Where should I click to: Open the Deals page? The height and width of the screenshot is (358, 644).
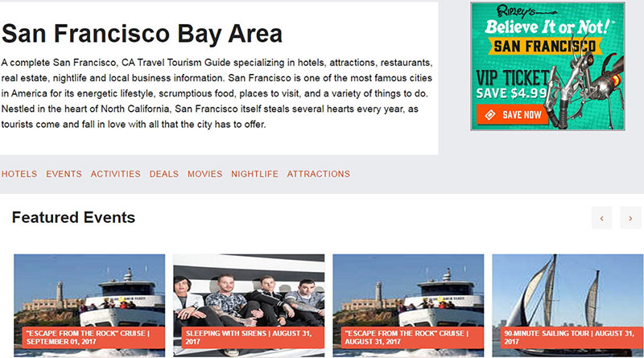164,174
